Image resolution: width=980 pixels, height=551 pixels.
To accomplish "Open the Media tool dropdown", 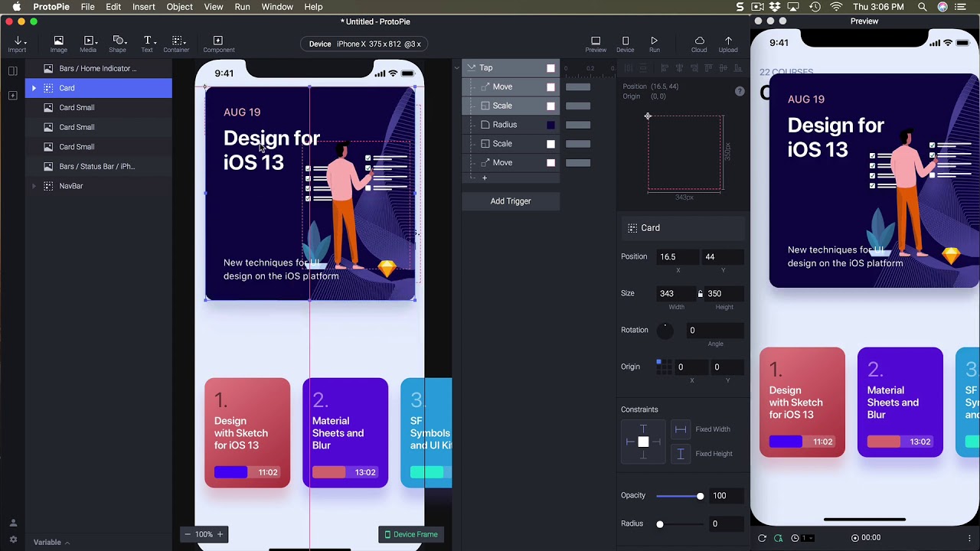I will (88, 44).
